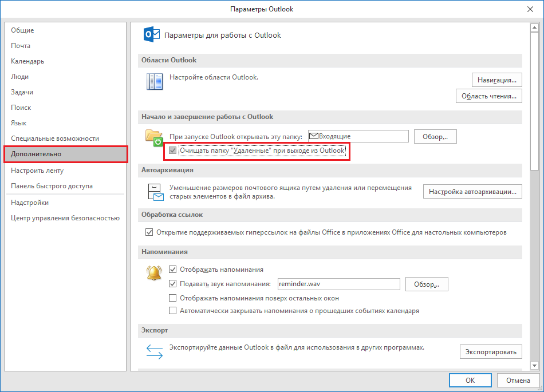Click Обзор... next to startup folder
Screen dimensions: 544x392
[435, 137]
